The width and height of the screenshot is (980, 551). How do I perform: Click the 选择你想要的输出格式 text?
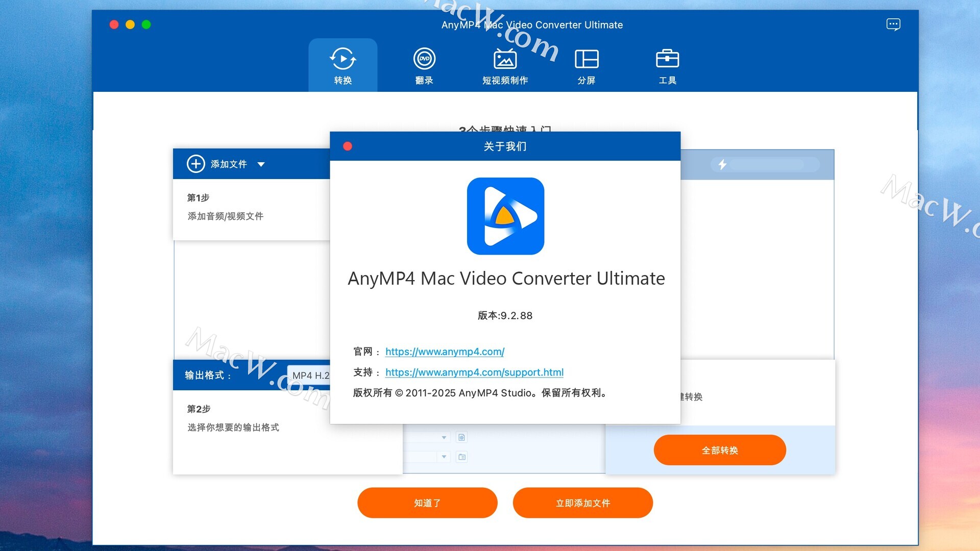click(233, 428)
